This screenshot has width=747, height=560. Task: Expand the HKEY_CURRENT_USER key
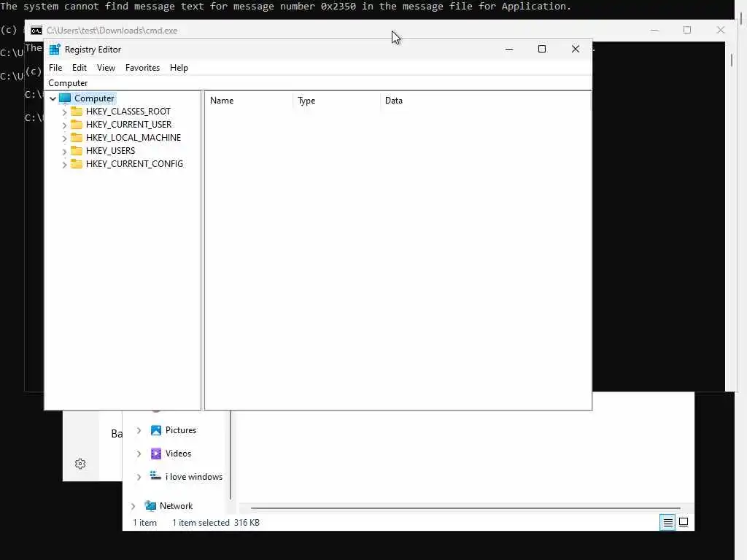tap(64, 125)
